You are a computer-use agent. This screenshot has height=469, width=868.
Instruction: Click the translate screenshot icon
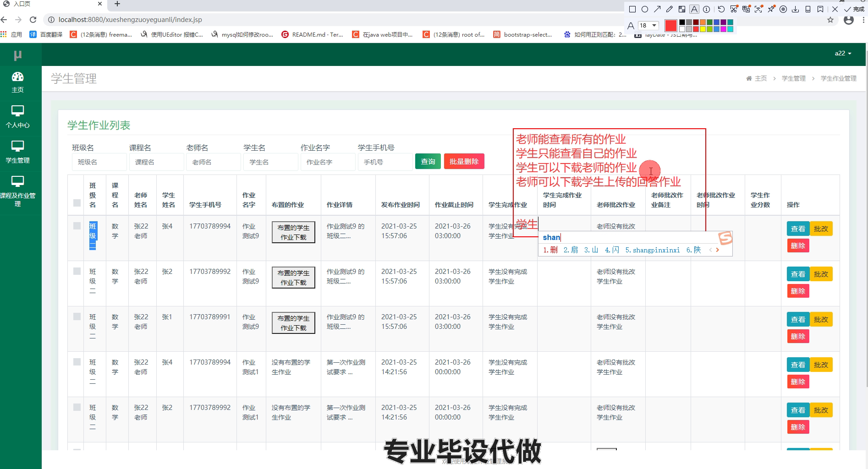[746, 9]
